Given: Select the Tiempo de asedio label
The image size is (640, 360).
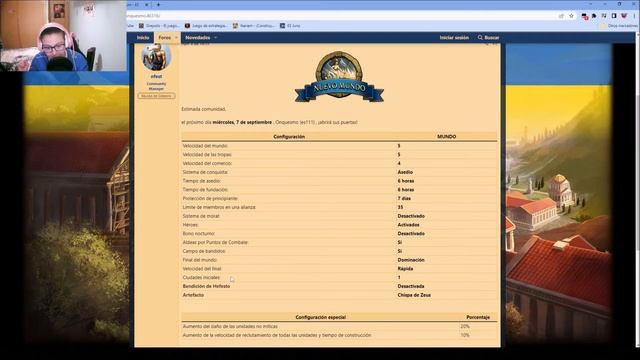Looking at the screenshot, I should tap(202, 181).
